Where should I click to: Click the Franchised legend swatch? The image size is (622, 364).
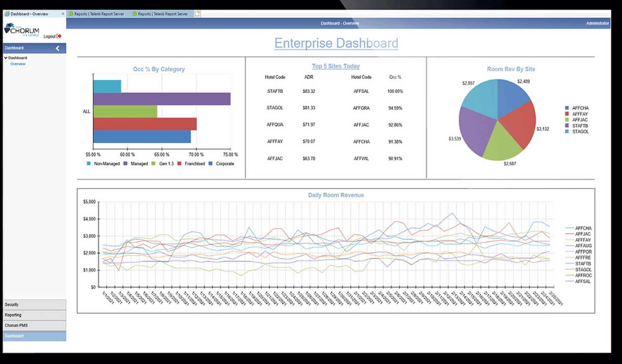(179, 164)
